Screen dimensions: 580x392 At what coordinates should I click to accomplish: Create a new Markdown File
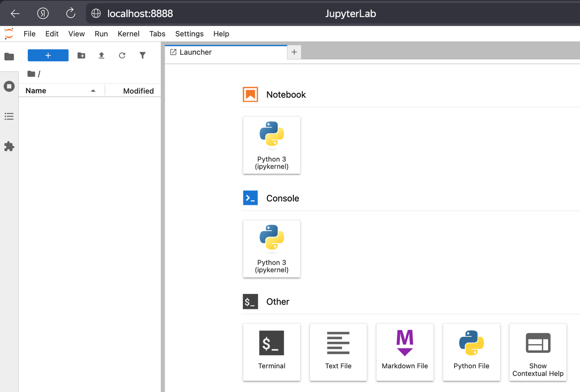click(405, 352)
